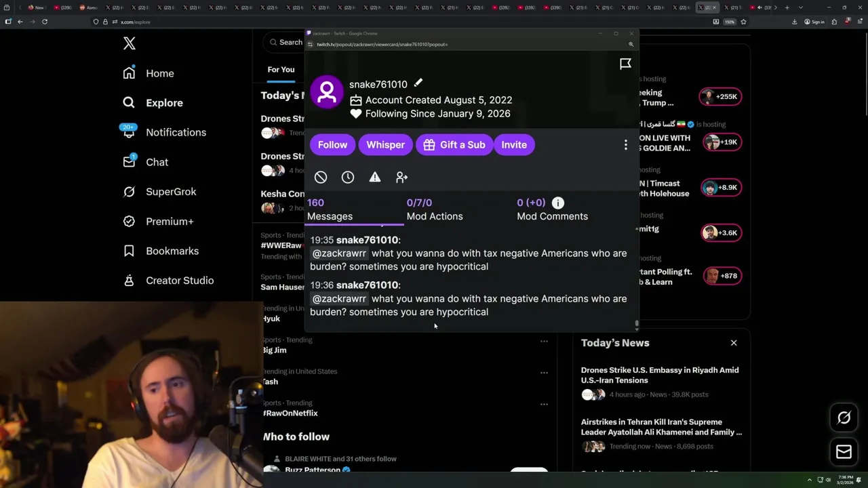Click the @zackrawrr mention in 19:35 message

click(339, 253)
